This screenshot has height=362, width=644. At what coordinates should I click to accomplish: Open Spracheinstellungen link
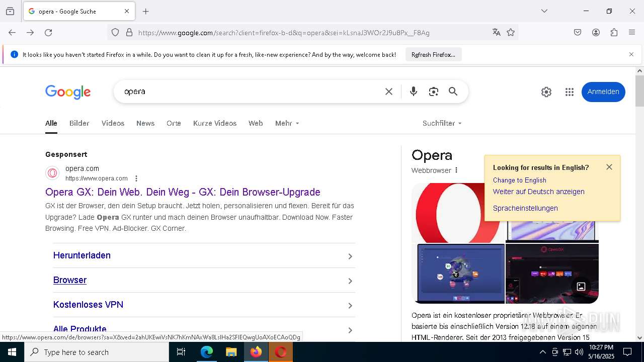tap(525, 208)
